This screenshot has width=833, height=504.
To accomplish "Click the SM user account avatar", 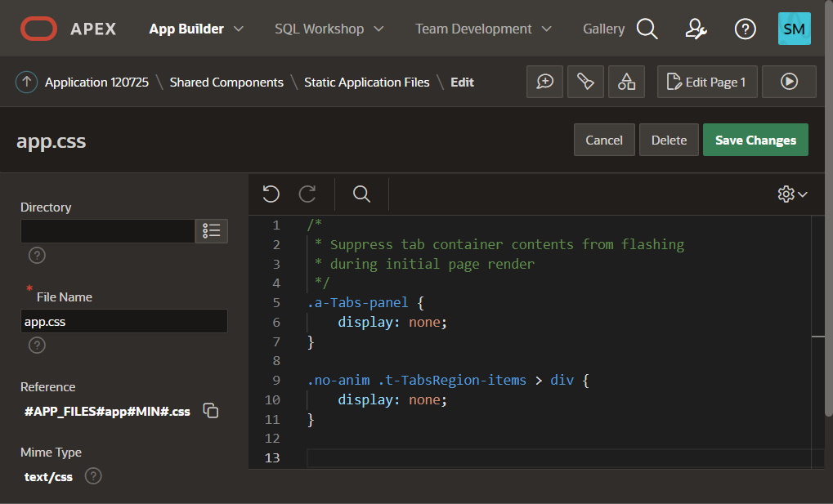I will point(794,29).
